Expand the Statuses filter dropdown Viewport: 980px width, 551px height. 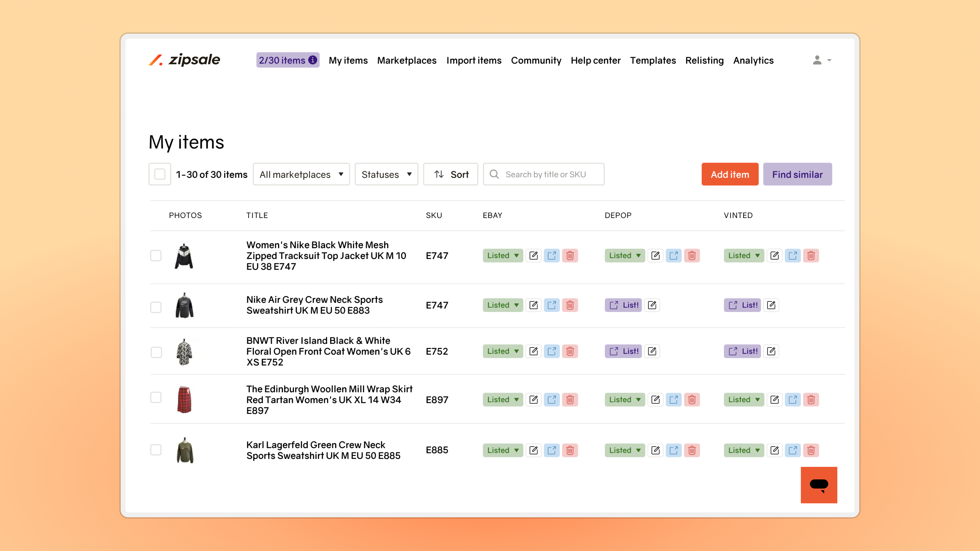coord(386,174)
